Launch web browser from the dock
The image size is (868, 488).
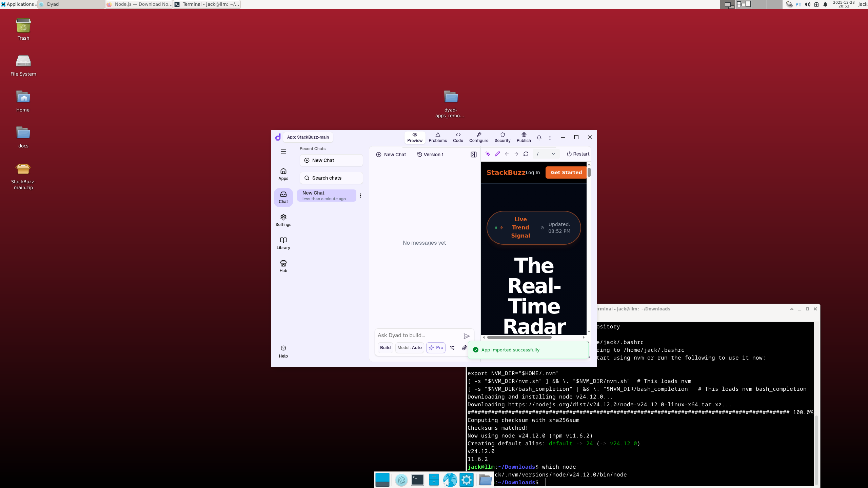pyautogui.click(x=450, y=480)
